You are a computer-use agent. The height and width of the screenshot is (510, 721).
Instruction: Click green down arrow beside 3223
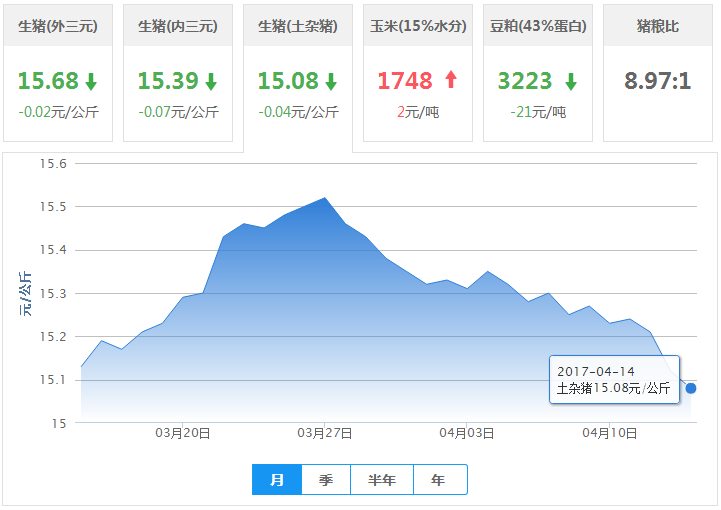[x=570, y=81]
